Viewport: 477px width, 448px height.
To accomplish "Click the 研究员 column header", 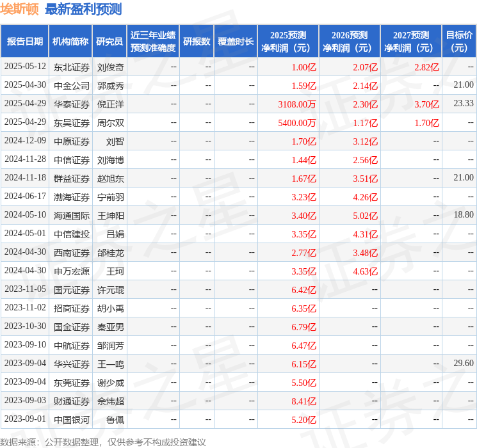I will pyautogui.click(x=109, y=42).
